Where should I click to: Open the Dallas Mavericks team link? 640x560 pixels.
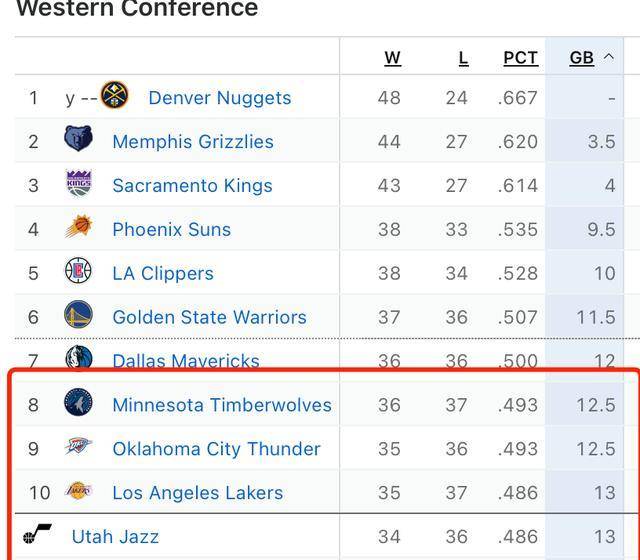pyautogui.click(x=186, y=360)
